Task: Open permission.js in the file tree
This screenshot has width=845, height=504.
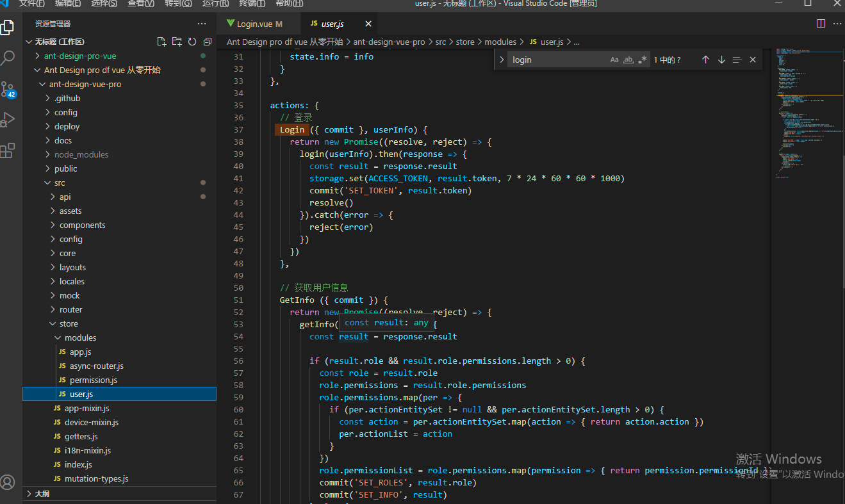Action: 94,380
